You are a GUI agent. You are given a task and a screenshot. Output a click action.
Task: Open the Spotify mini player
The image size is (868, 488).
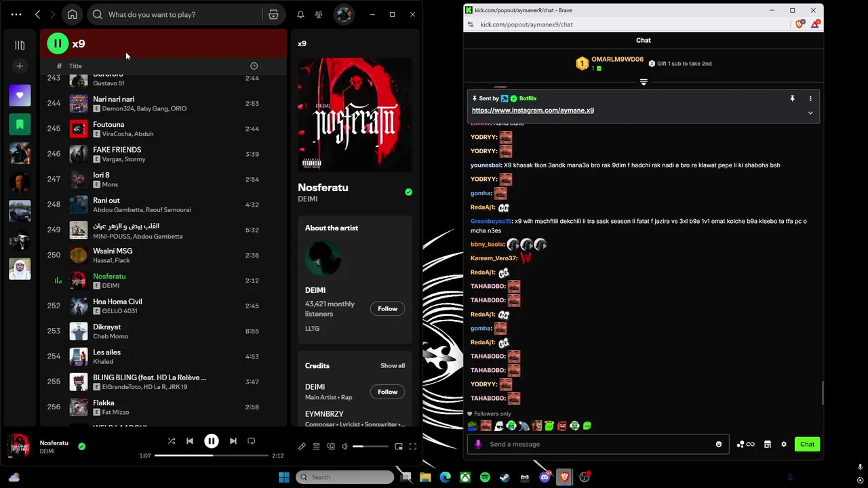(x=399, y=447)
